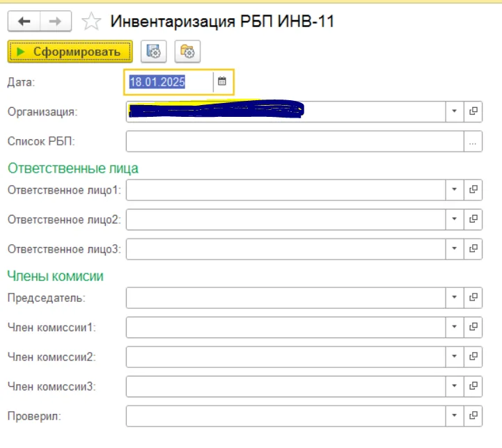502x448 pixels.
Task: Go forward with the right arrow button
Action: click(56, 22)
